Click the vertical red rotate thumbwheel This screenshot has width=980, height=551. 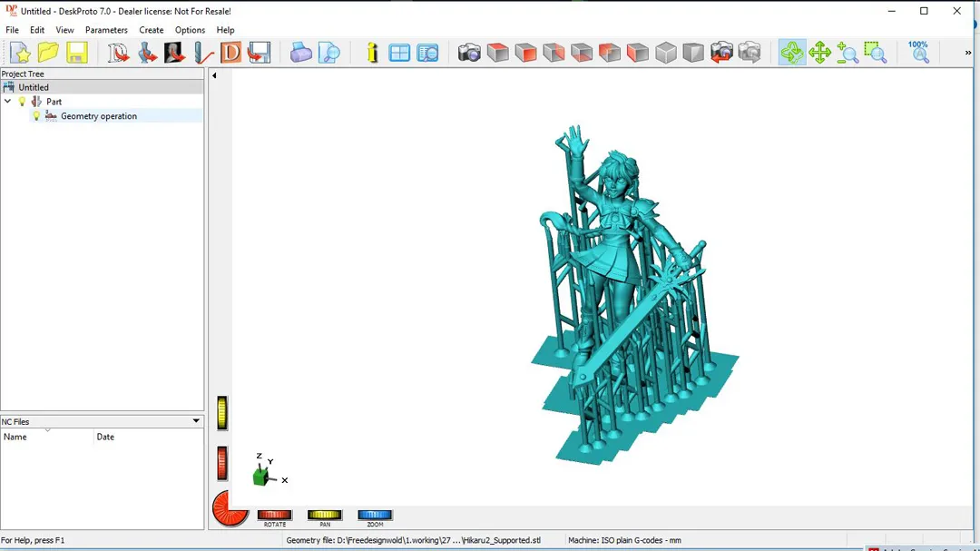coord(222,464)
